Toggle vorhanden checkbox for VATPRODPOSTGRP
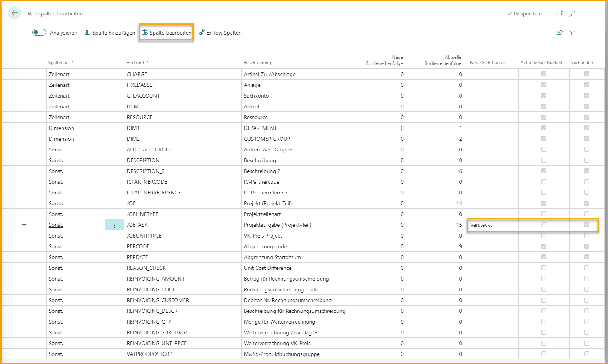The height and width of the screenshot is (364, 608). [586, 354]
